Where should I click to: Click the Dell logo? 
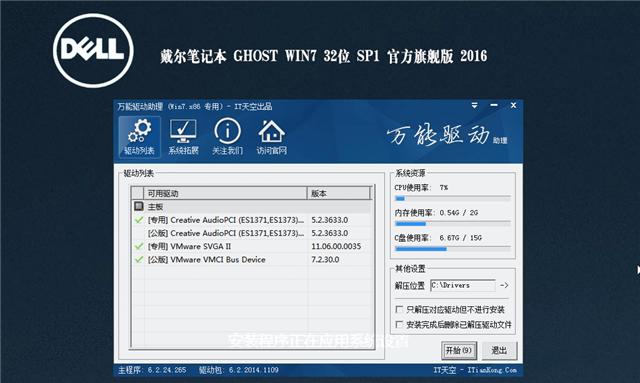coord(93,50)
